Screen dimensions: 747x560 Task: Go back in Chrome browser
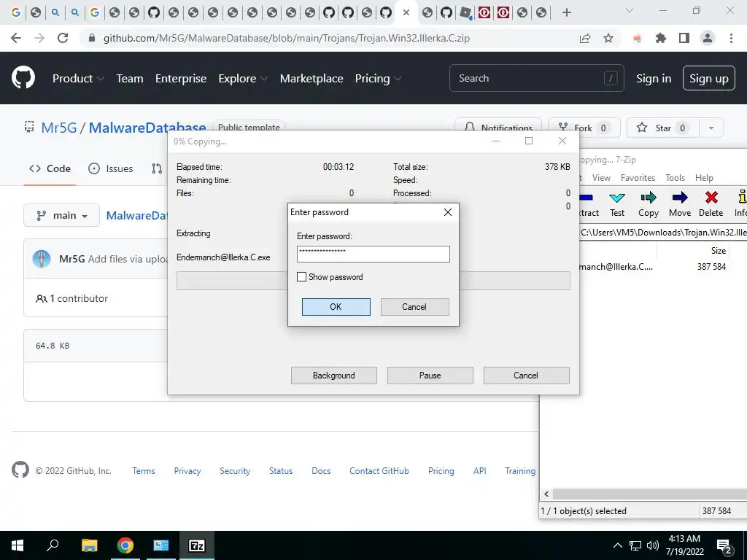16,38
